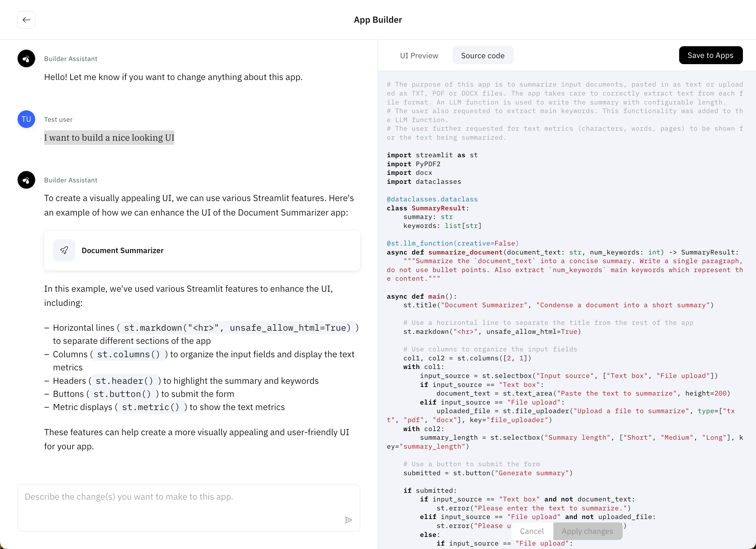Viewport: 756px width, 549px height.
Task: Click the 'Test user' name label
Action: click(x=58, y=119)
